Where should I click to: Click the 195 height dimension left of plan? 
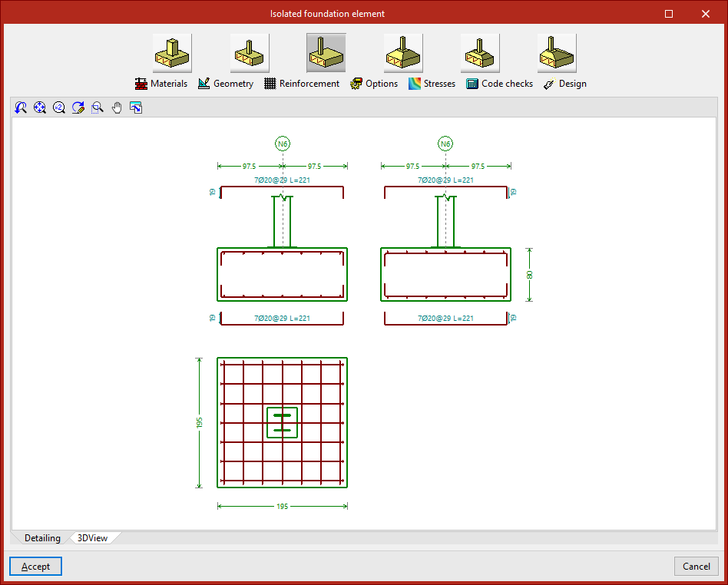(x=199, y=422)
